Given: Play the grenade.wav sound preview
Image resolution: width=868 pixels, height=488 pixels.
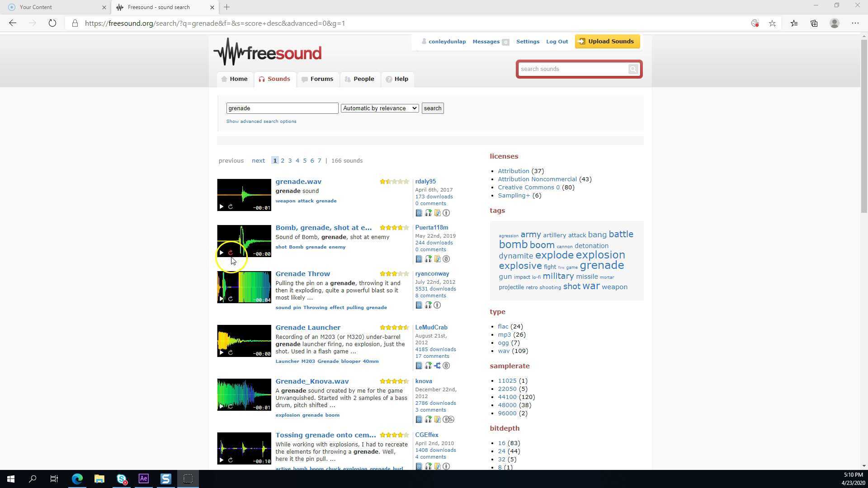Looking at the screenshot, I should point(222,207).
